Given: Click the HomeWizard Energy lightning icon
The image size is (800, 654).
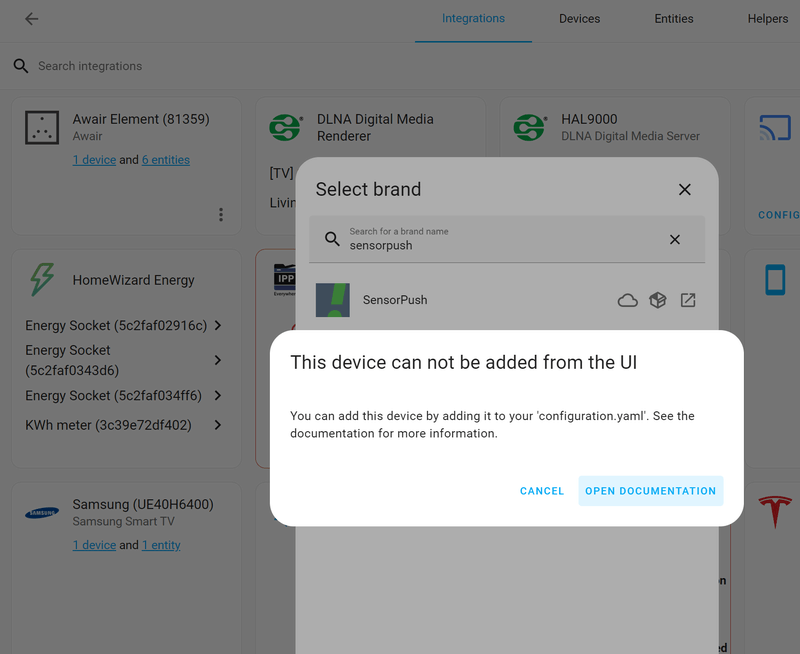Looking at the screenshot, I should (x=42, y=280).
